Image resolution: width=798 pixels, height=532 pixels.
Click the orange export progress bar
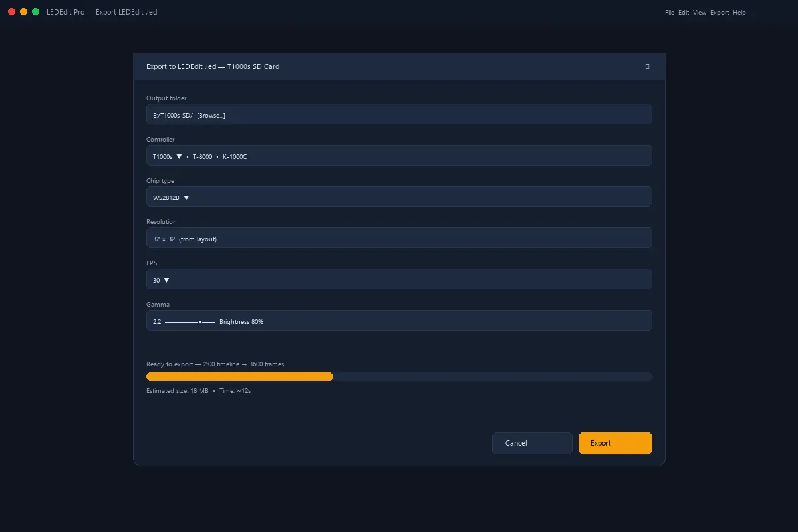coord(239,376)
